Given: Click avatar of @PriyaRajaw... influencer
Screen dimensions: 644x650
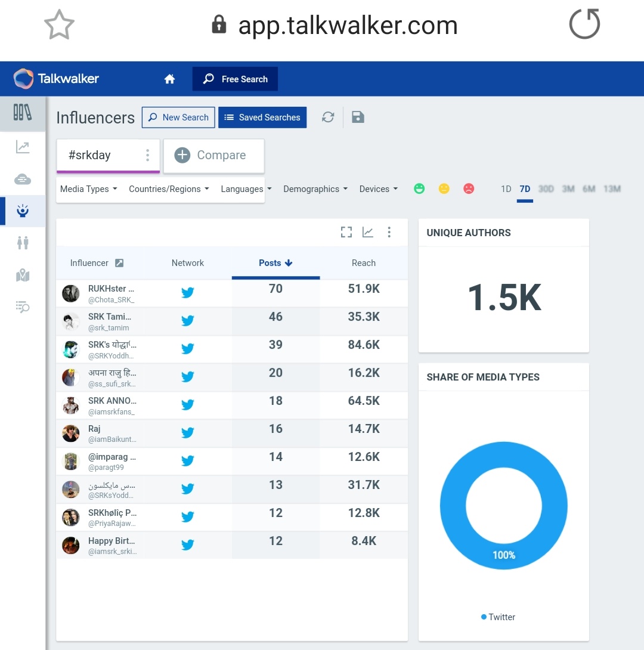Looking at the screenshot, I should pos(71,518).
